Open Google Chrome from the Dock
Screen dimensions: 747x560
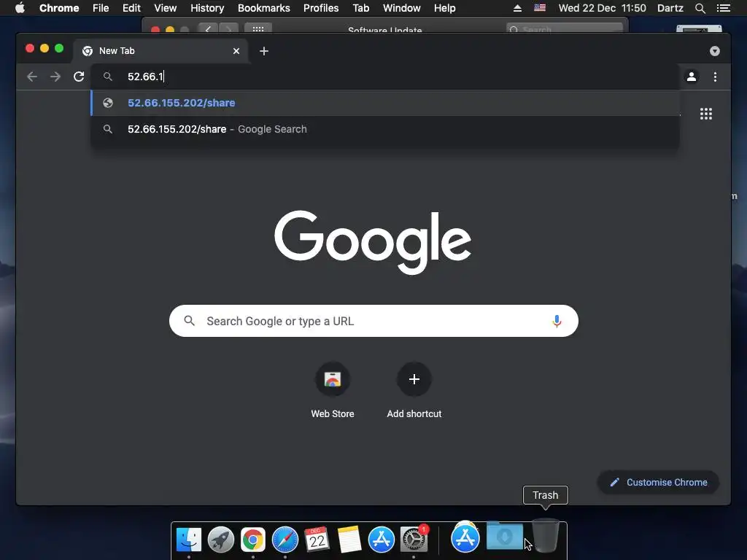tap(253, 540)
